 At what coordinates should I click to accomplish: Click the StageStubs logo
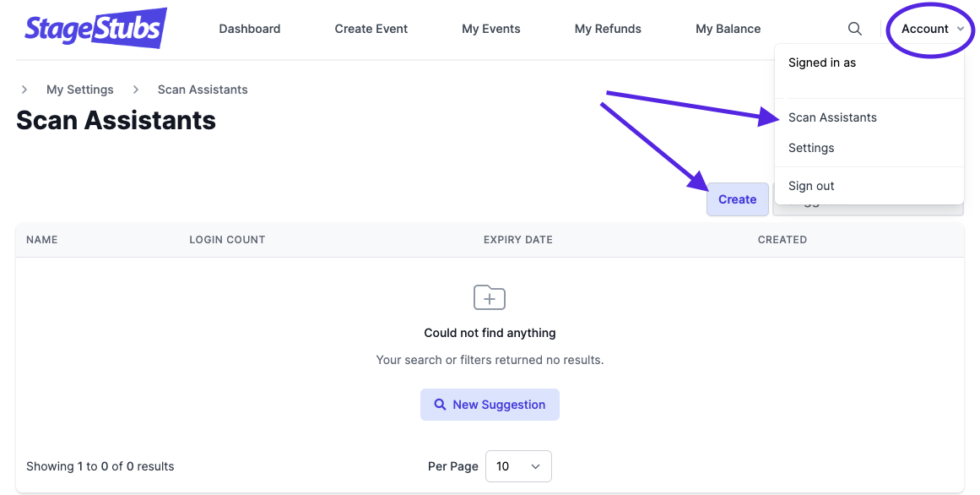95,28
